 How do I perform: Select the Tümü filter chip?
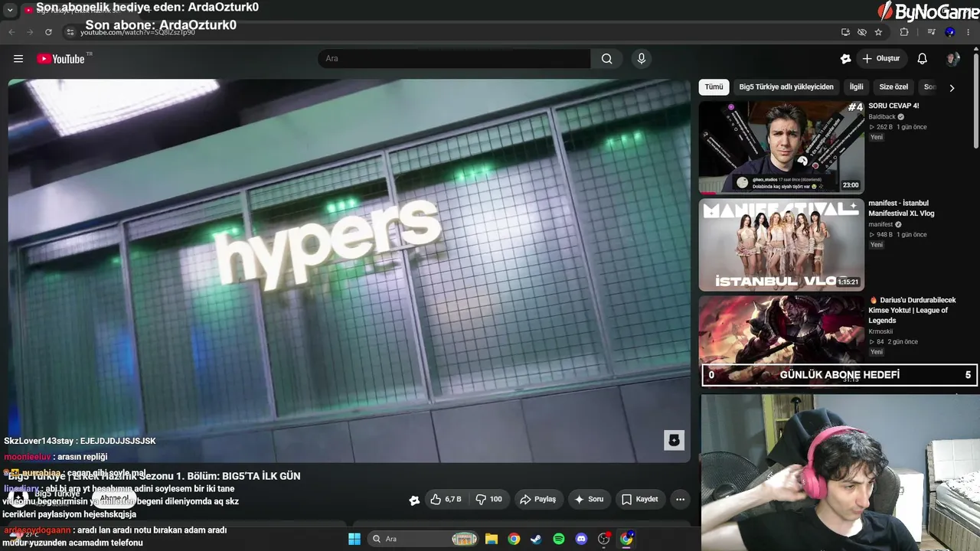[x=714, y=87]
